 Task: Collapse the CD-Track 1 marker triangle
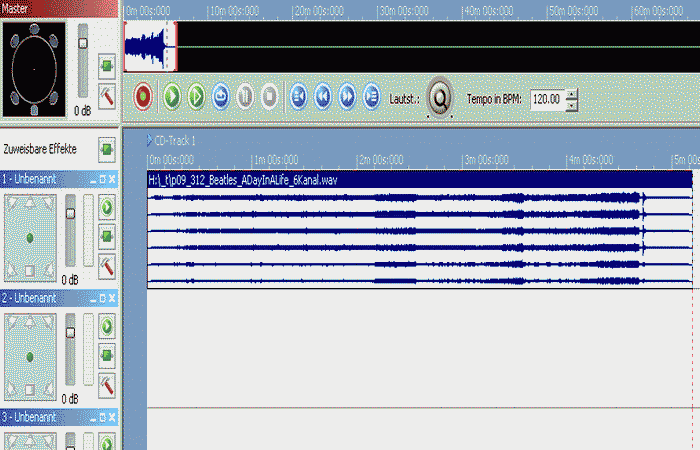point(149,141)
